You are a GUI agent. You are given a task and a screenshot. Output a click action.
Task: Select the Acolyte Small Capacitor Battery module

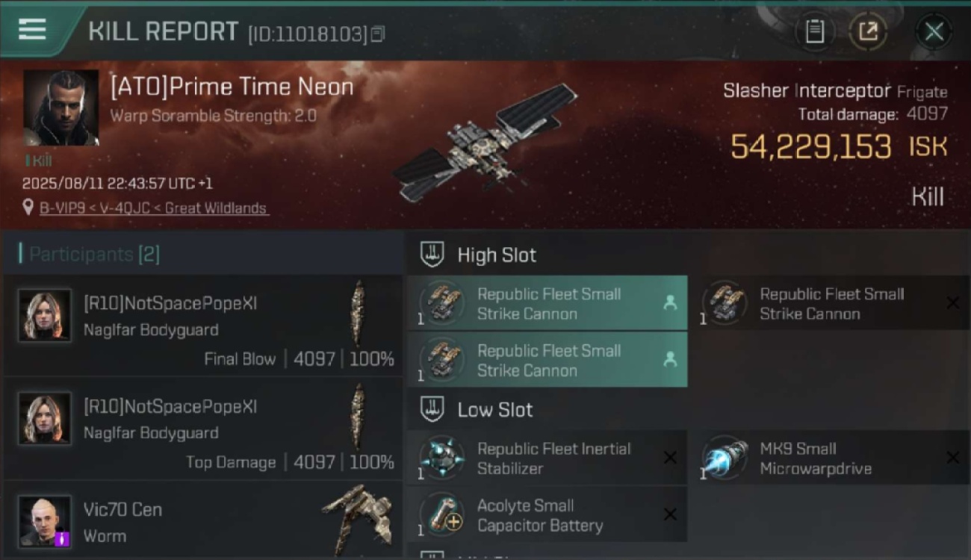tap(547, 514)
